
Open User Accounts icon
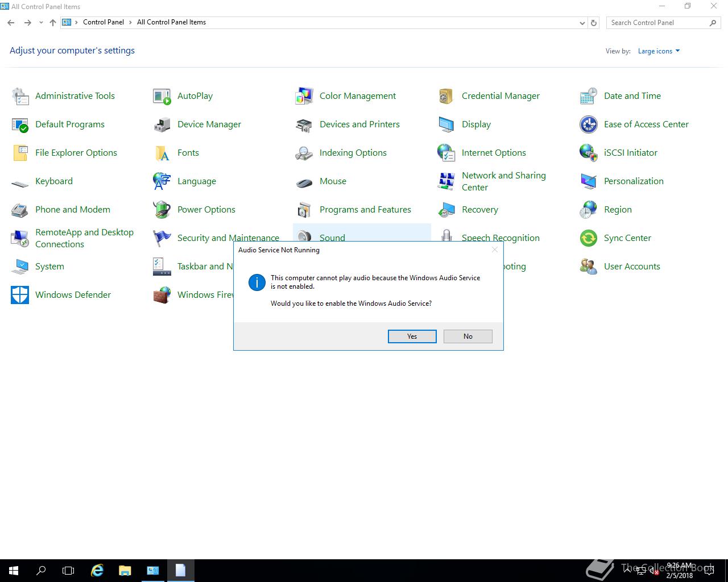coord(589,267)
